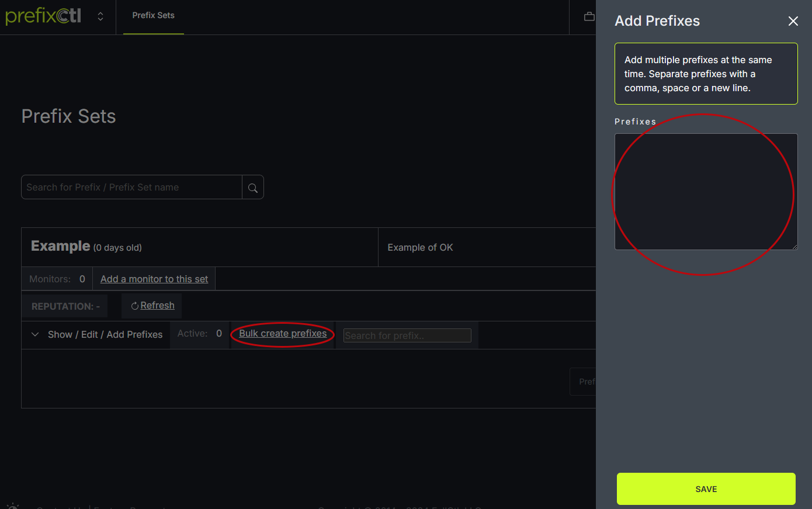The width and height of the screenshot is (812, 509).
Task: Click the REPUTATION status badge
Action: (x=65, y=306)
